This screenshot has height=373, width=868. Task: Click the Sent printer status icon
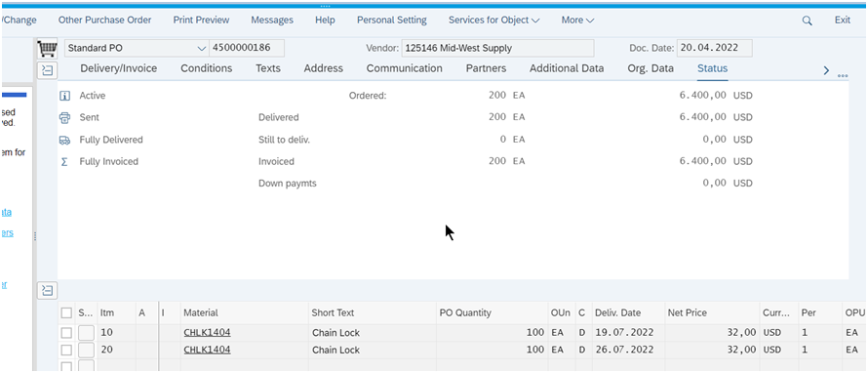point(64,118)
